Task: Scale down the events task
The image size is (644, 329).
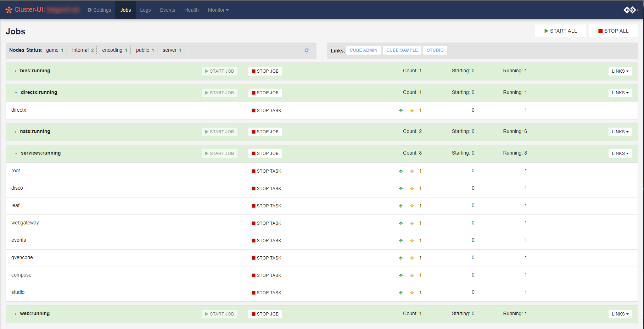Action: click(x=412, y=241)
